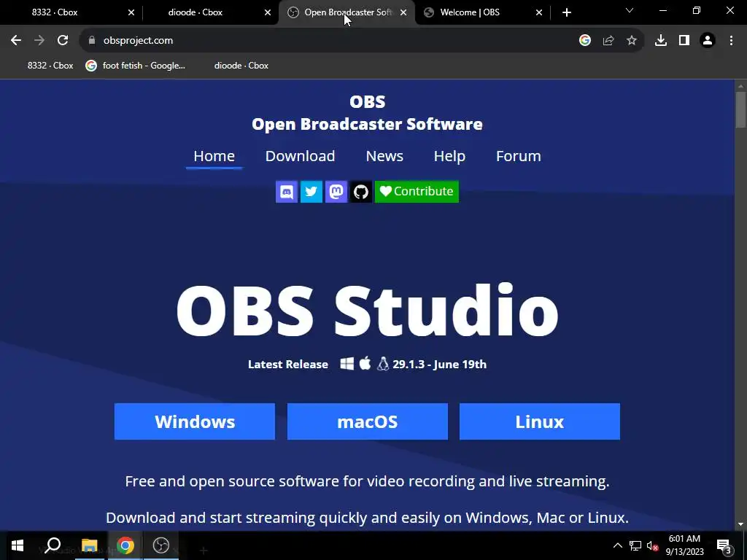Show hidden system tray icons
This screenshot has height=560, width=747.
pos(617,545)
